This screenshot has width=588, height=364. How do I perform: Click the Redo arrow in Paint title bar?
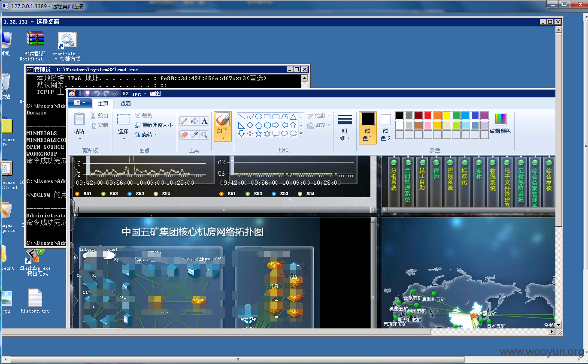click(106, 93)
